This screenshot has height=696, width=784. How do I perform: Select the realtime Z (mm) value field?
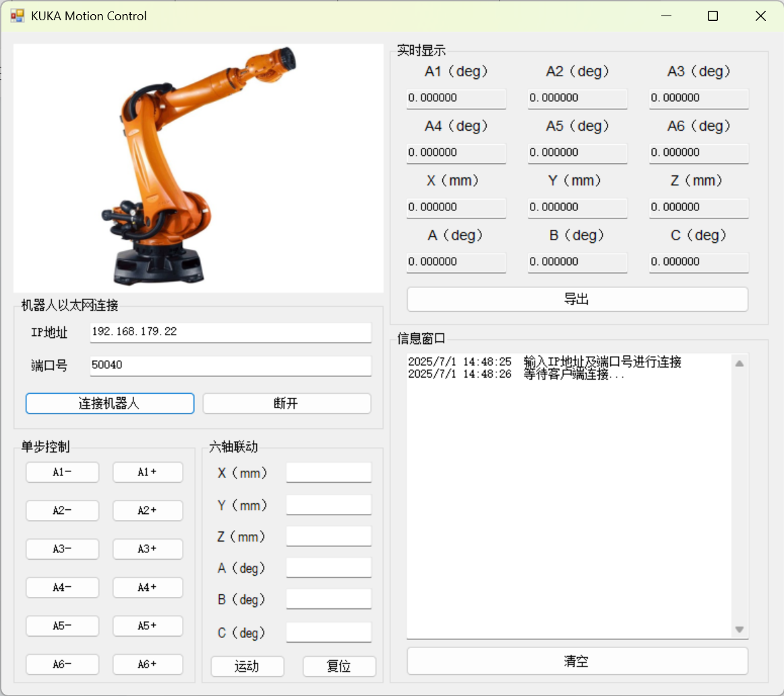point(699,208)
